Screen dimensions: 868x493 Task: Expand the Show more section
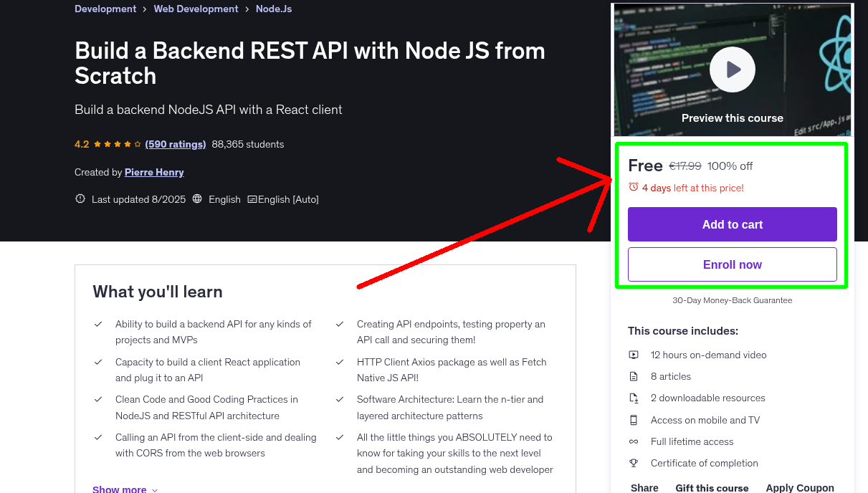click(x=120, y=488)
